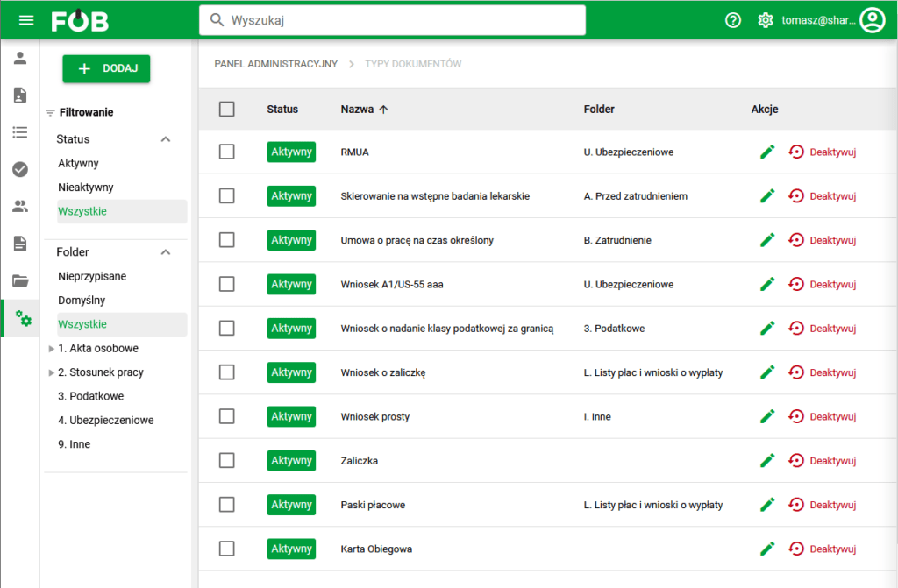Click the Typy dokumentów breadcrumb
898x588 pixels.
pyautogui.click(x=414, y=64)
